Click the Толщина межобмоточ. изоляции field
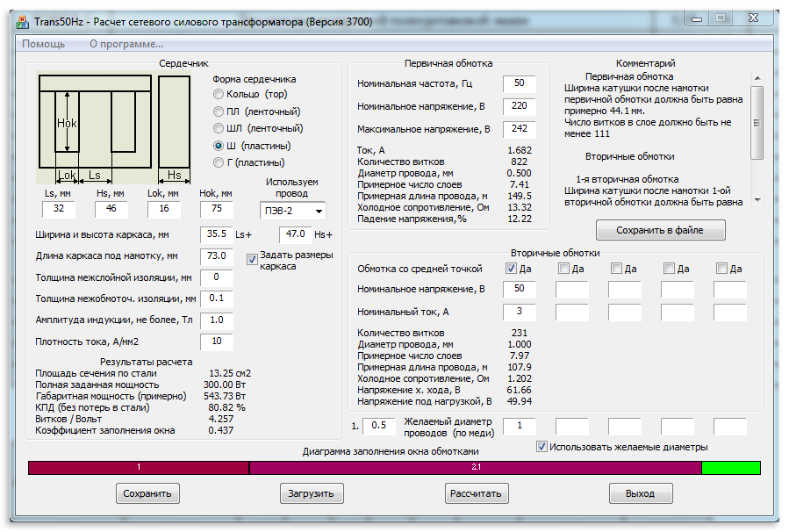This screenshot has height=532, width=789. [x=217, y=299]
